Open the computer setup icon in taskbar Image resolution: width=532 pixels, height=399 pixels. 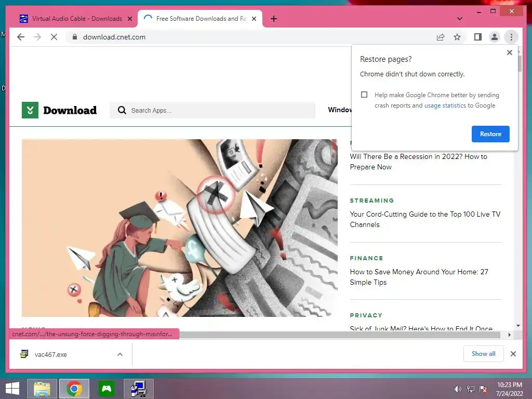click(139, 389)
